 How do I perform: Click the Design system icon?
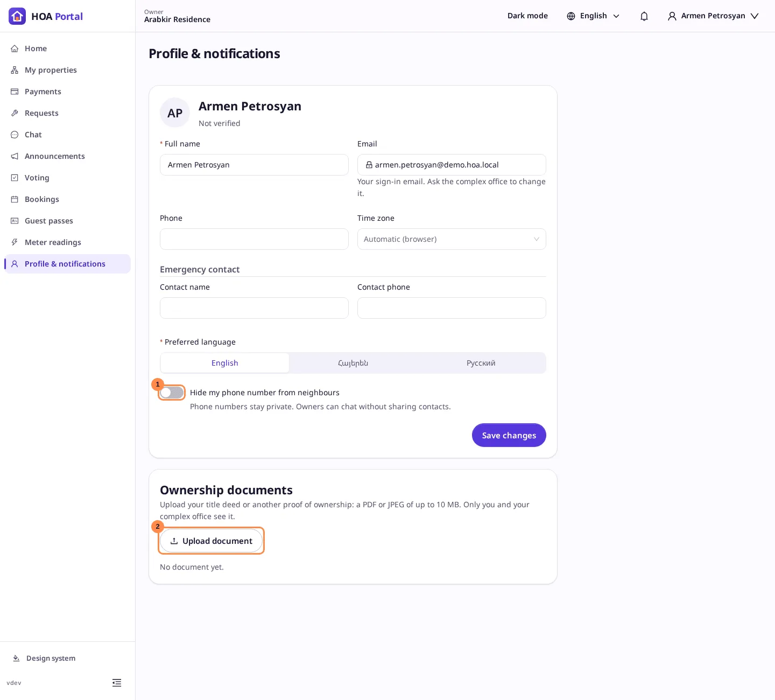tap(16, 658)
